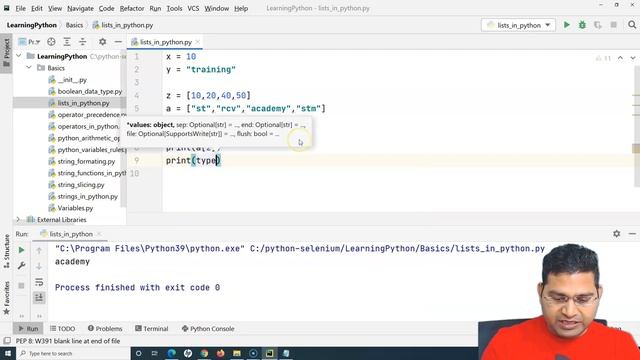Viewport: 640px width, 360px height.
Task: Click the wrench icon in Run panel
Action: pos(22,266)
